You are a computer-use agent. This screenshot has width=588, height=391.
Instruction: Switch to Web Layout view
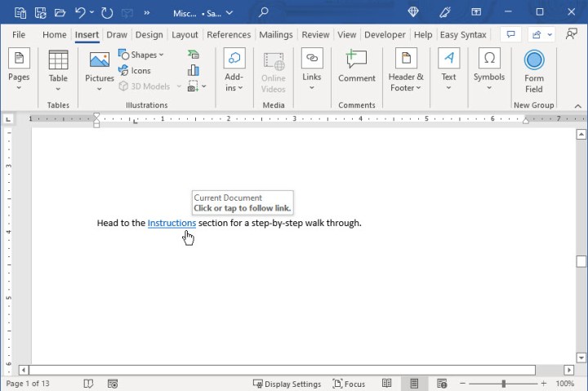pyautogui.click(x=442, y=383)
